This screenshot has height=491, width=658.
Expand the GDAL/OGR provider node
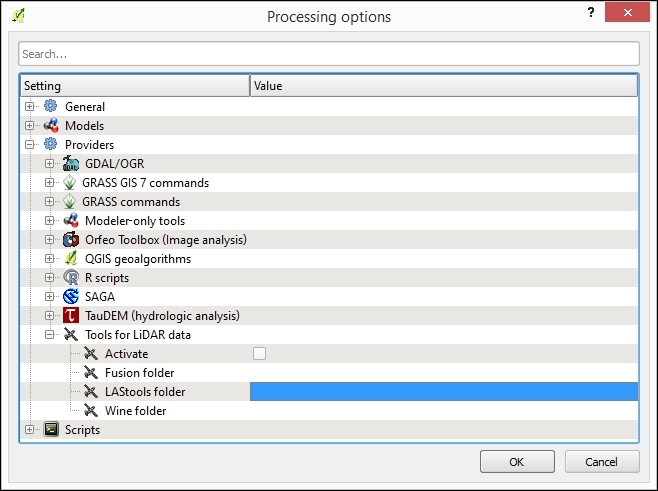click(50, 163)
